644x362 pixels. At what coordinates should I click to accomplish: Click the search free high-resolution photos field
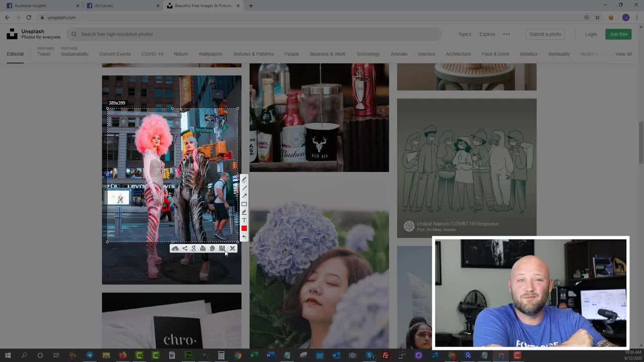point(254,34)
